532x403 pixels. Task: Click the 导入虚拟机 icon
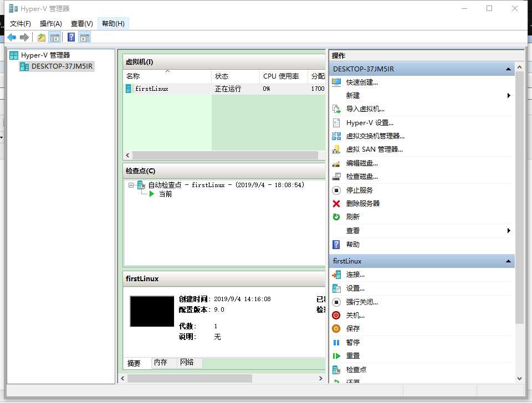(336, 109)
